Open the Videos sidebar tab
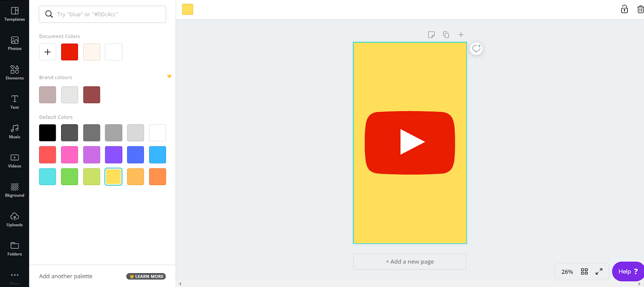This screenshot has width=644, height=287. pyautogui.click(x=15, y=161)
